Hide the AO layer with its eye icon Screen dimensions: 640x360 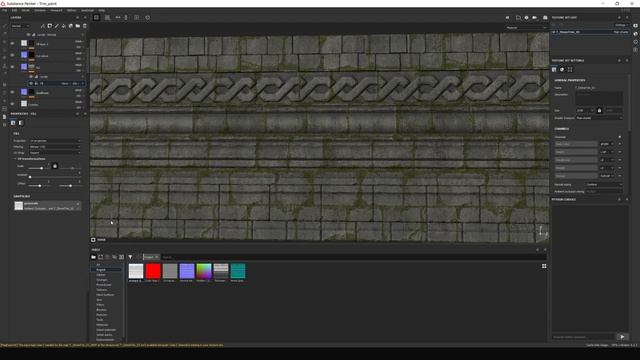click(x=12, y=67)
